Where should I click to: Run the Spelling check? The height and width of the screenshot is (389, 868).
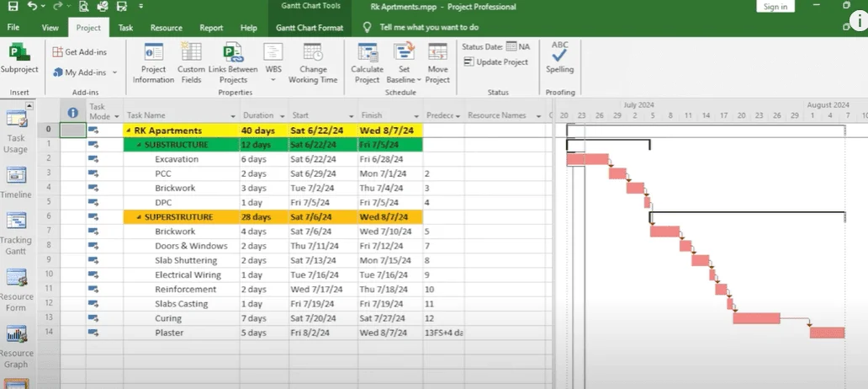559,57
